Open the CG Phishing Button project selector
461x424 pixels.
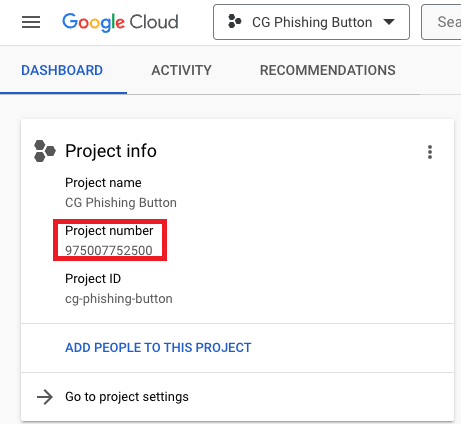tap(311, 22)
